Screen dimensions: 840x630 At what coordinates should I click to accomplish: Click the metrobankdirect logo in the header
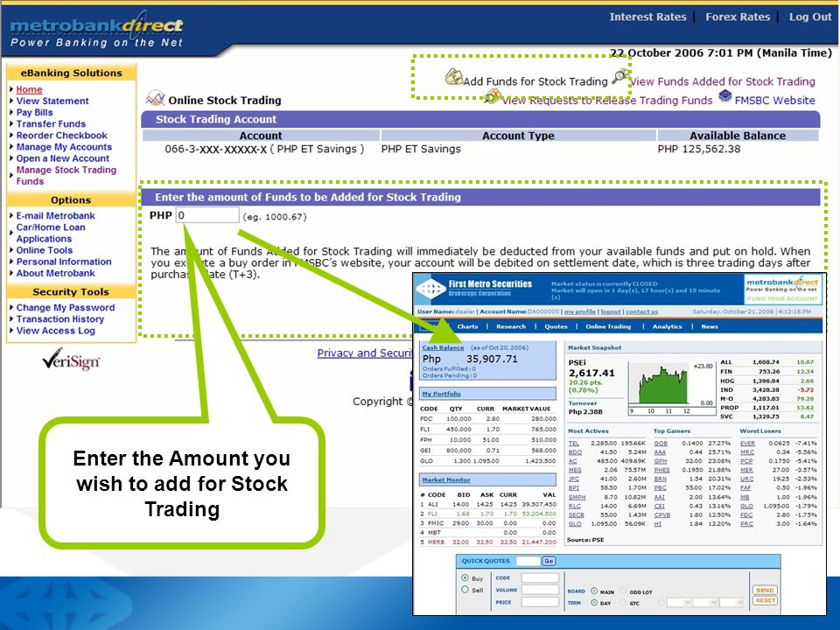click(96, 29)
